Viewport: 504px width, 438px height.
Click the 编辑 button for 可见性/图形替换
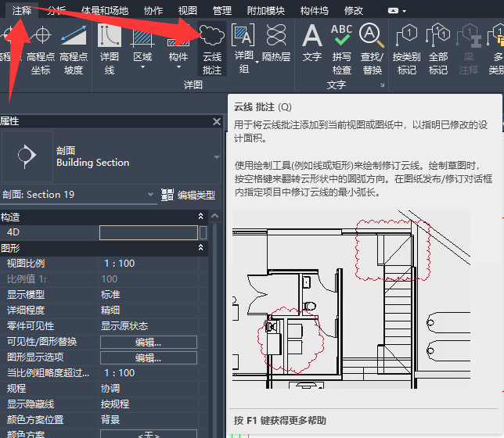(x=149, y=342)
